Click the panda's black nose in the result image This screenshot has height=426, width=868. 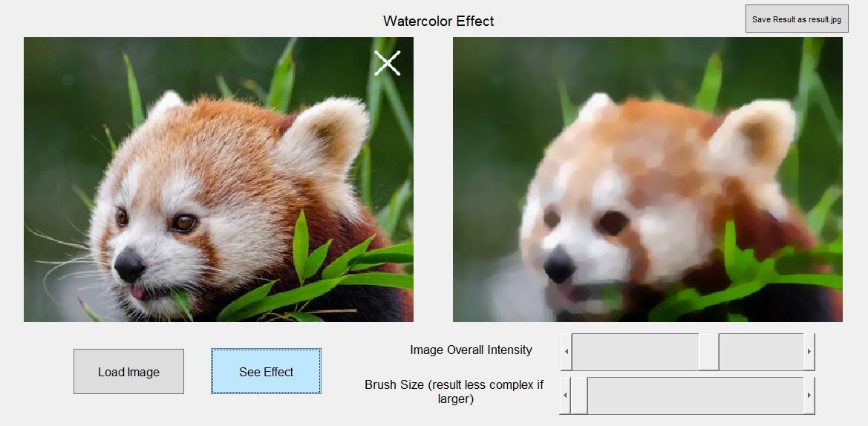coord(559,265)
